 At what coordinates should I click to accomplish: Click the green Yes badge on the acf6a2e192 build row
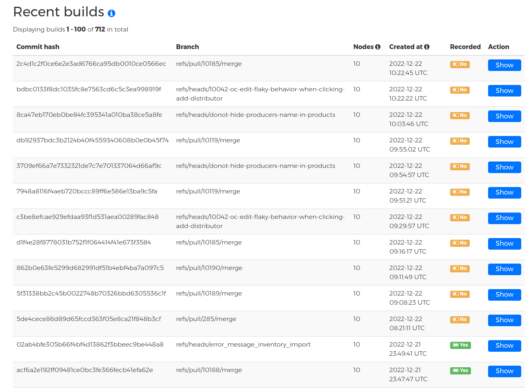(x=460, y=370)
